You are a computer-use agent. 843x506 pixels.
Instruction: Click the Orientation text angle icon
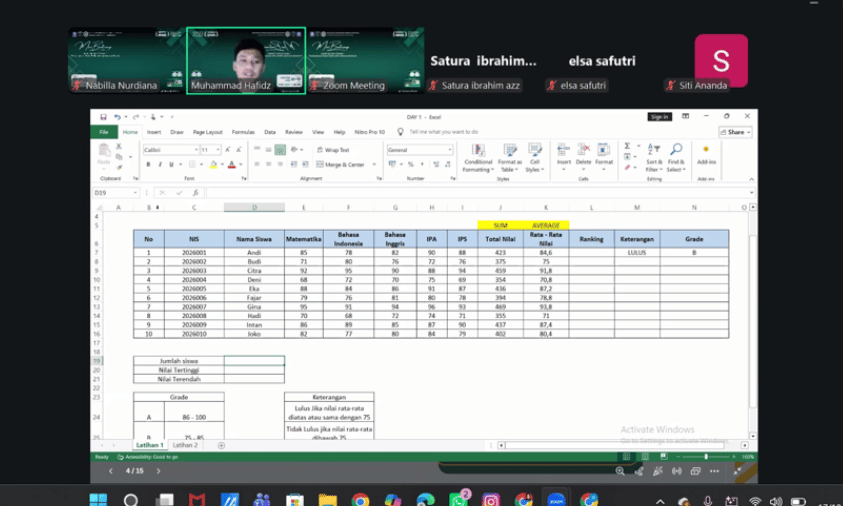(294, 149)
